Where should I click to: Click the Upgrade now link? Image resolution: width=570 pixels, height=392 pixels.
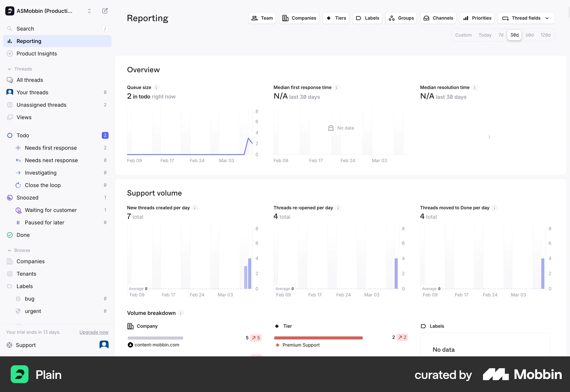click(x=94, y=332)
